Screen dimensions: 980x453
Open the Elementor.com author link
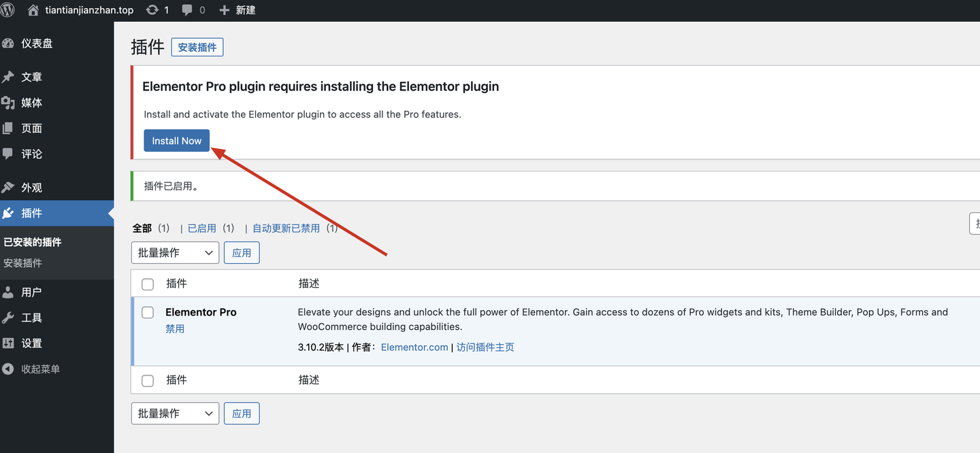point(414,348)
